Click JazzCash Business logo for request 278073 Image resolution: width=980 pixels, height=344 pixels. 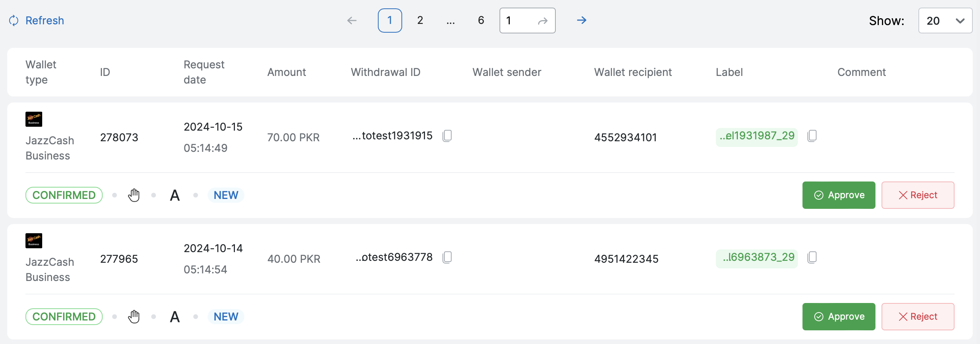click(x=34, y=119)
